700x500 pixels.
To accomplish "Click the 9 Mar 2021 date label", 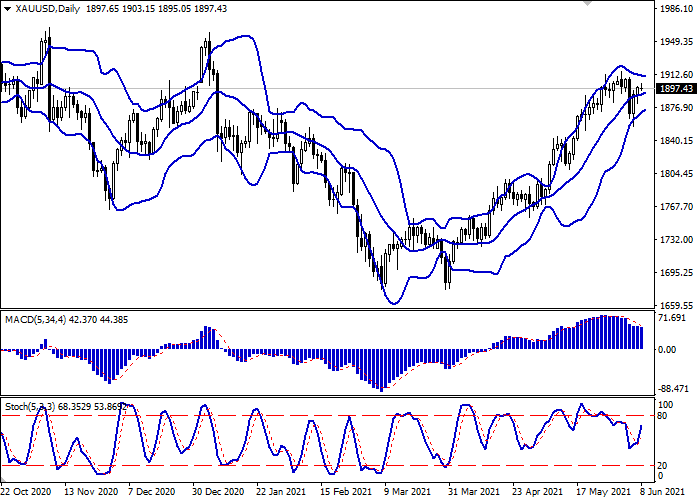I will (x=408, y=492).
